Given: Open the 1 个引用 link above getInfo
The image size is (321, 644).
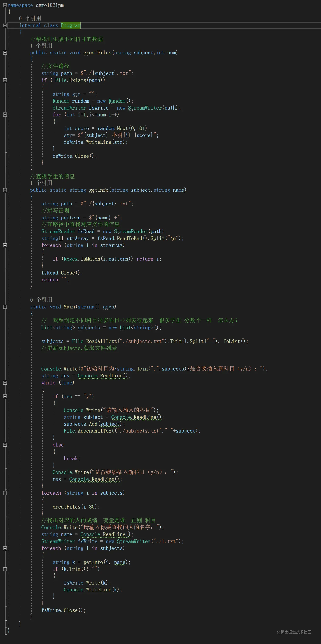Looking at the screenshot, I should tap(41, 183).
